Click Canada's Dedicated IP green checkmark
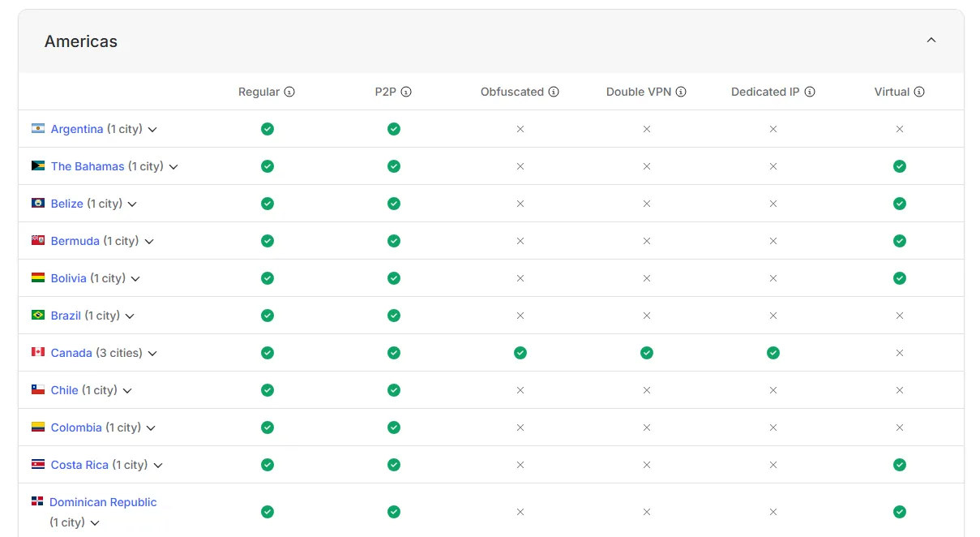 click(773, 353)
